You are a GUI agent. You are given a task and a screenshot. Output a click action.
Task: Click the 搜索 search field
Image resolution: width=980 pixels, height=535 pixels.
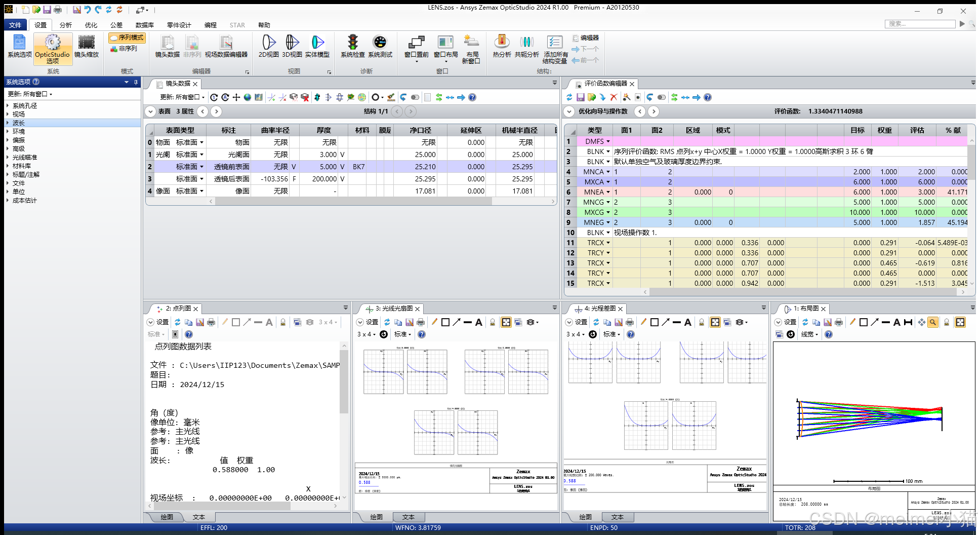coord(920,24)
